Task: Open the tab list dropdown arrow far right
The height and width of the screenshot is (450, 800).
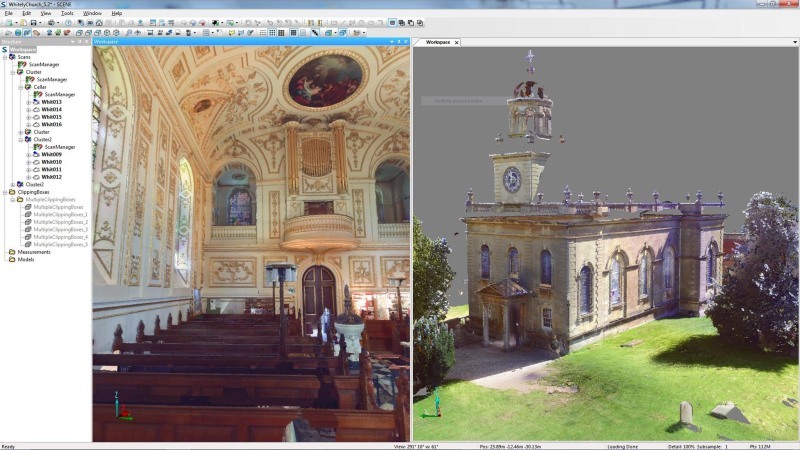Action: click(795, 42)
